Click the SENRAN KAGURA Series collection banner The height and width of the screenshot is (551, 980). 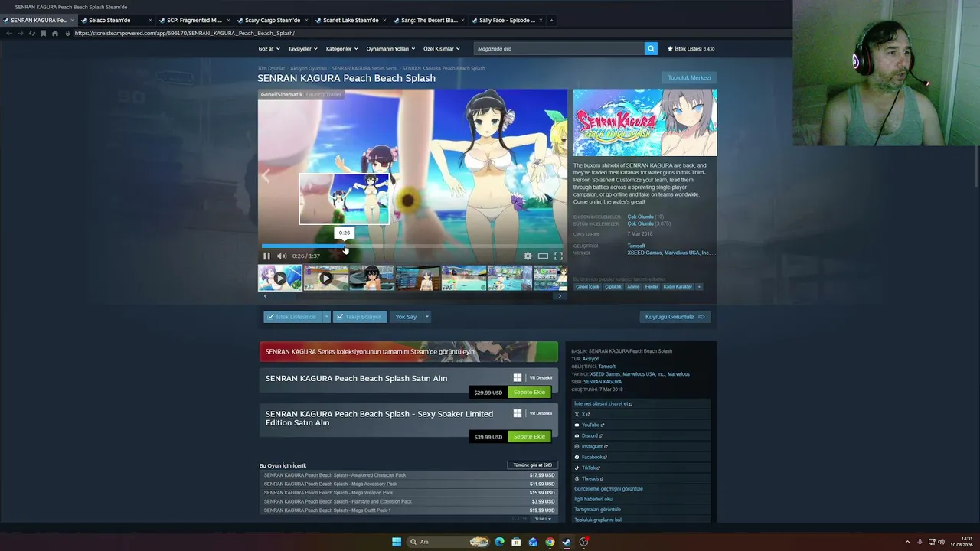(x=409, y=352)
